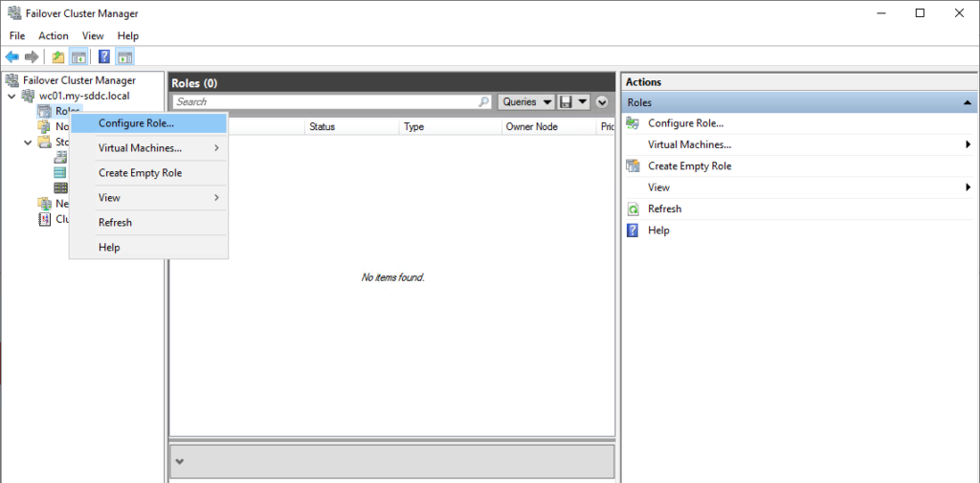Select Create Empty Role from context menu
980x483 pixels.
[140, 173]
